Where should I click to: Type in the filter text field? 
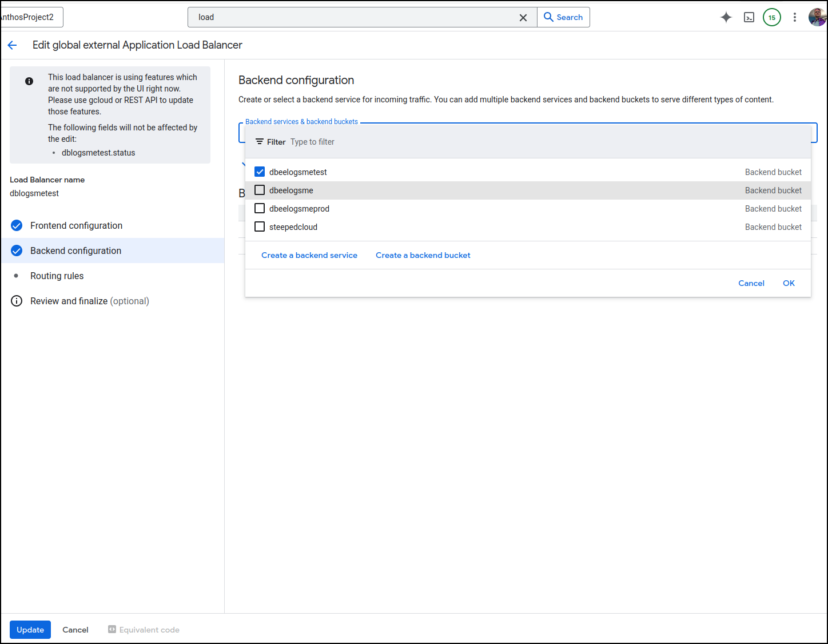pos(400,142)
